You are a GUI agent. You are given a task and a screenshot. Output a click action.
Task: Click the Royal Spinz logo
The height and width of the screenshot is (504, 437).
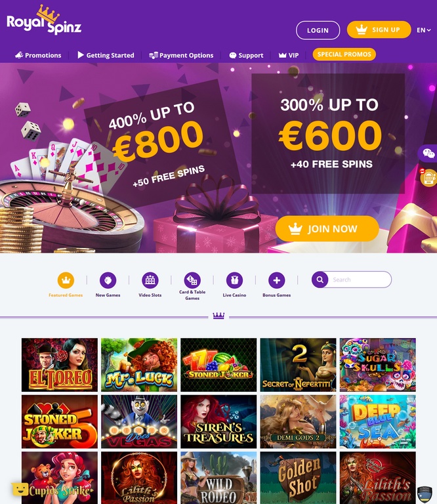point(44,20)
